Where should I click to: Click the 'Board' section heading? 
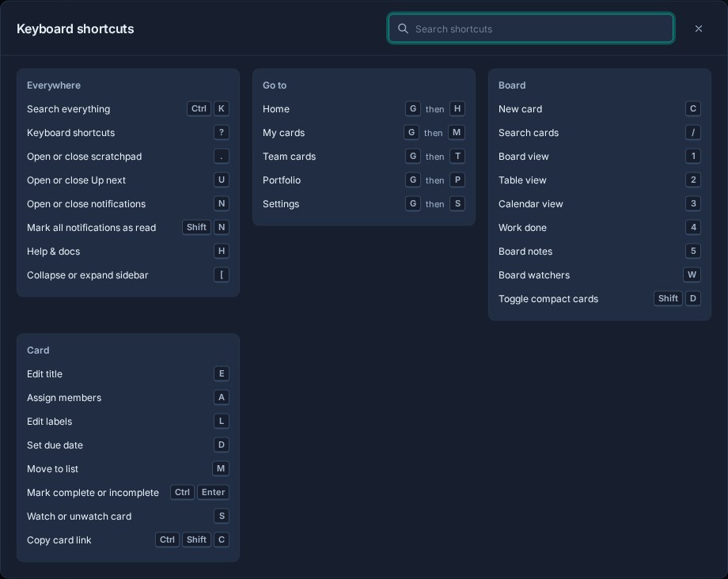(x=512, y=85)
